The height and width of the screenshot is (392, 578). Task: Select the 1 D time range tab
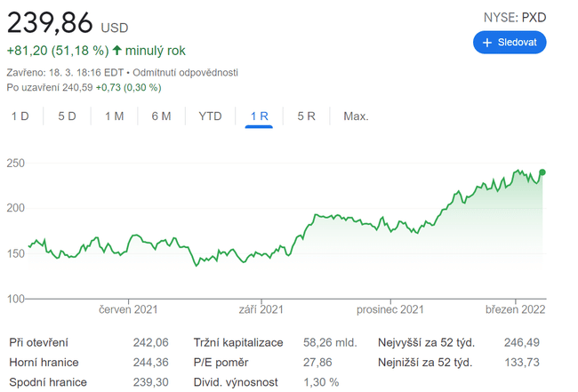click(20, 116)
